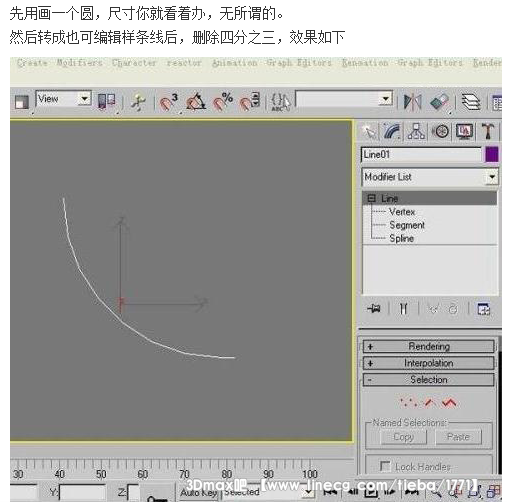Image resolution: width=507 pixels, height=502 pixels.
Task: Click the Y coordinate field
Action: point(82,493)
